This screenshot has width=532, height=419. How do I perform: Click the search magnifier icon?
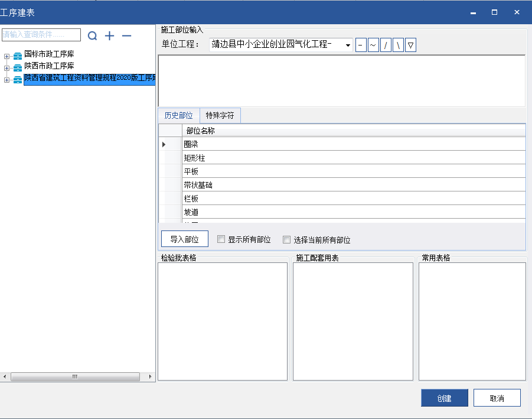pos(92,36)
